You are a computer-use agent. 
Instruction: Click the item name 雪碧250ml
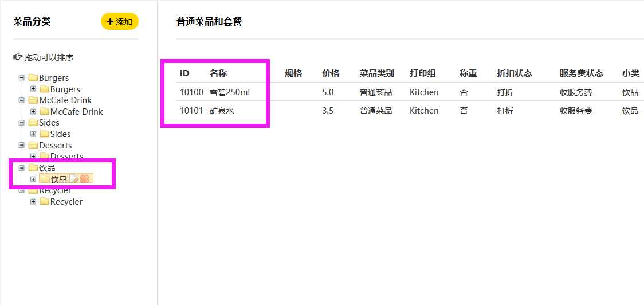tap(230, 92)
